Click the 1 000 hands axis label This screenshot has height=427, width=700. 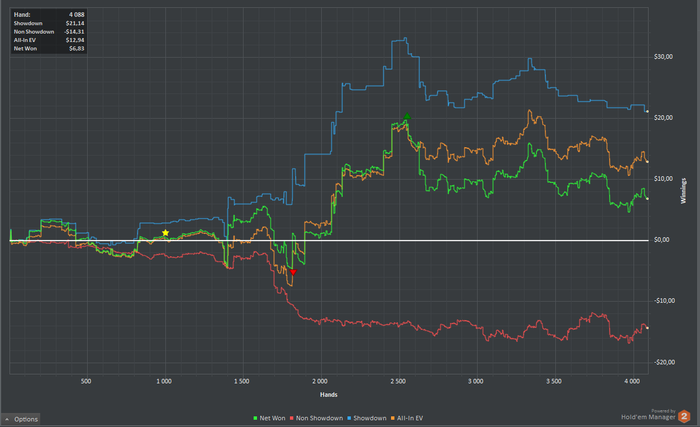[x=164, y=381]
